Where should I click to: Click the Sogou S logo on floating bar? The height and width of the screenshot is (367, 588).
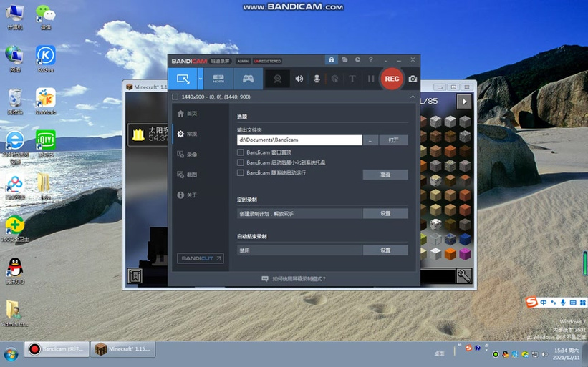pyautogui.click(x=531, y=302)
